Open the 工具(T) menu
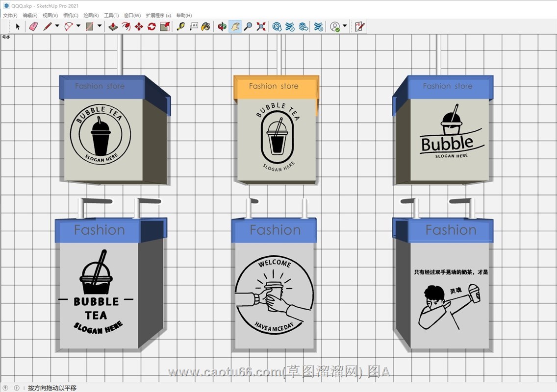Screen dimensions: 557x392 click(111, 15)
